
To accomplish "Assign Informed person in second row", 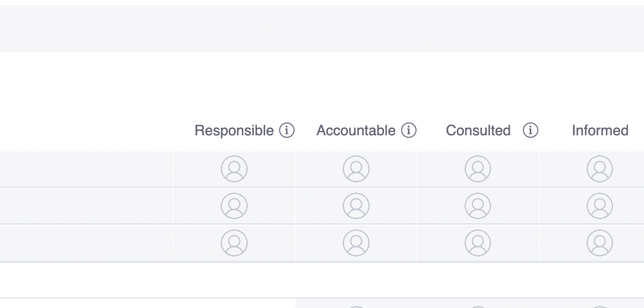I will tap(599, 206).
